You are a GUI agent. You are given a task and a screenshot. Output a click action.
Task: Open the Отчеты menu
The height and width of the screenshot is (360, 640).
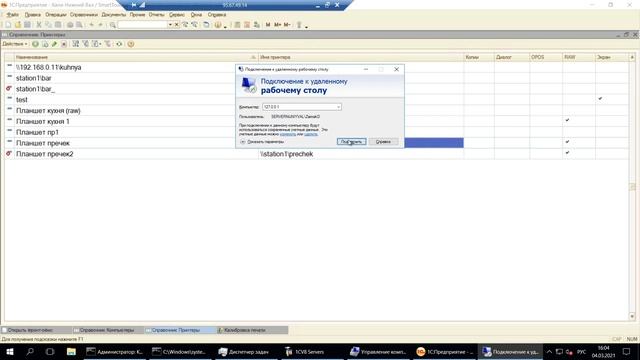pyautogui.click(x=156, y=15)
